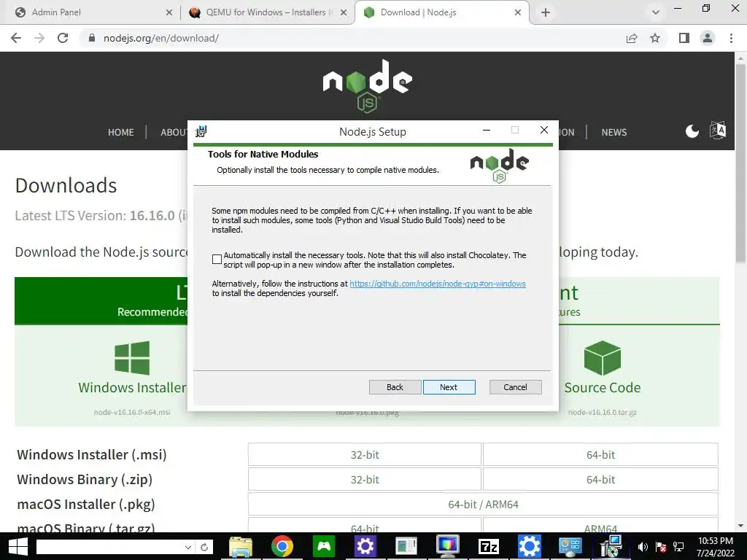Open the taskbar clock showing 10:53 PM
This screenshot has width=747, height=560.
coord(716,547)
